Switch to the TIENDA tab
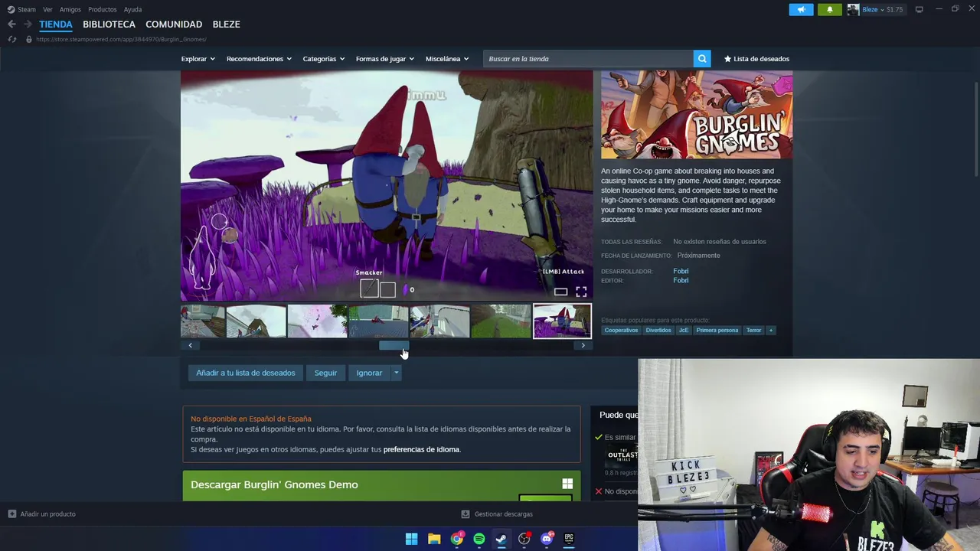 [56, 24]
